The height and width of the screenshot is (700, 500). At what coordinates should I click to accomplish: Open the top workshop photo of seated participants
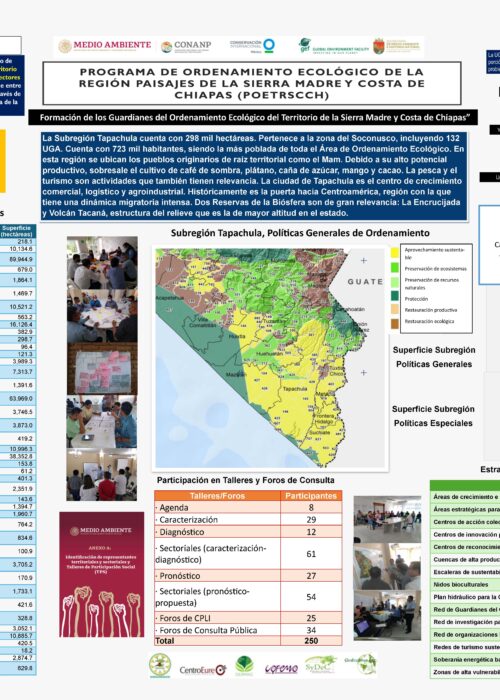click(x=102, y=262)
